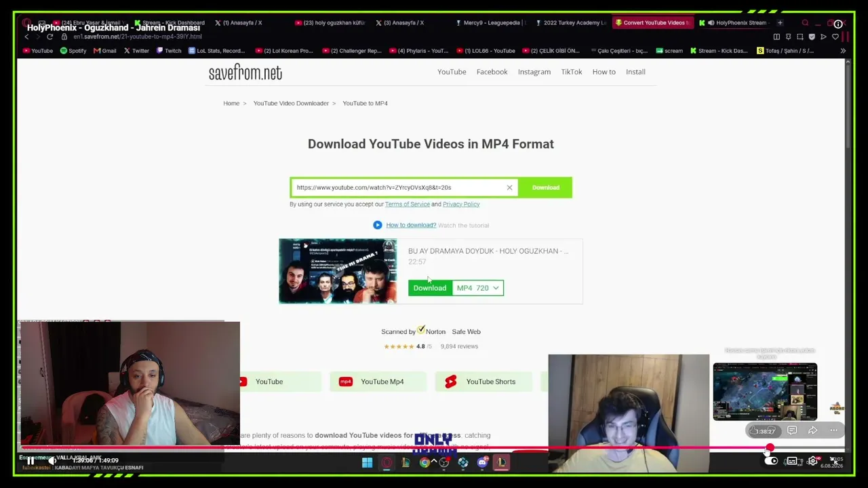Toggle subtitles/captions in the player

pyautogui.click(x=791, y=461)
